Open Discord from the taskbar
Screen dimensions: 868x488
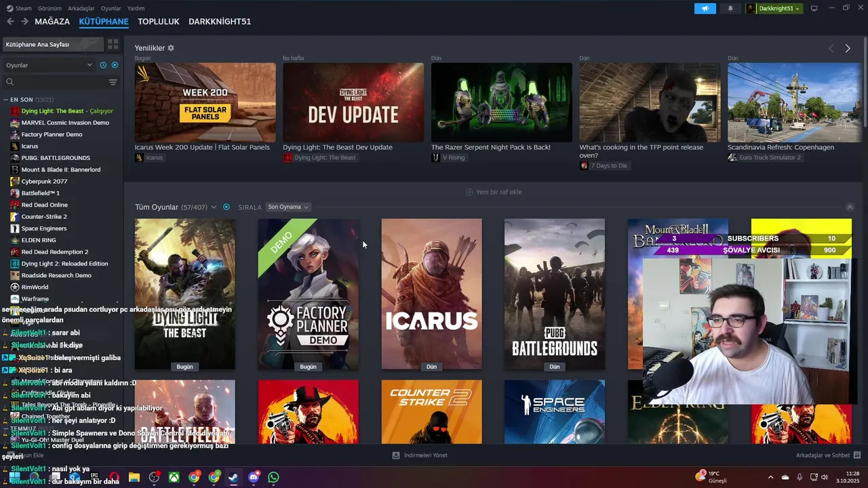click(254, 477)
